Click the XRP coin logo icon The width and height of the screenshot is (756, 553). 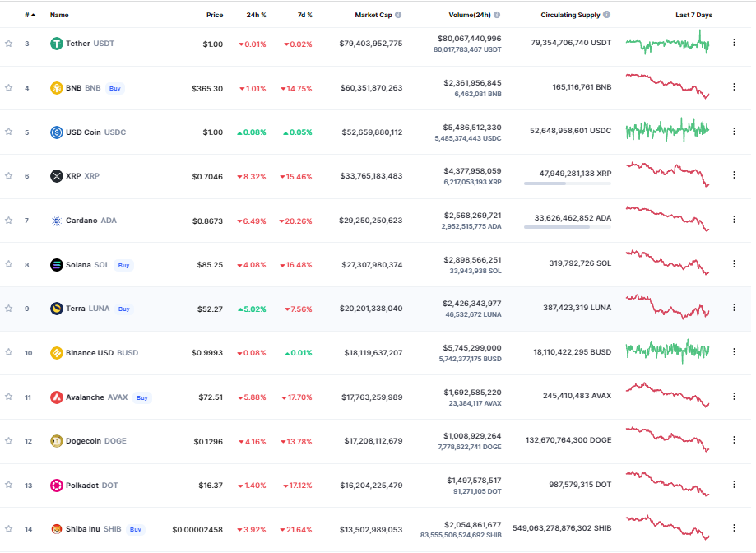click(57, 176)
